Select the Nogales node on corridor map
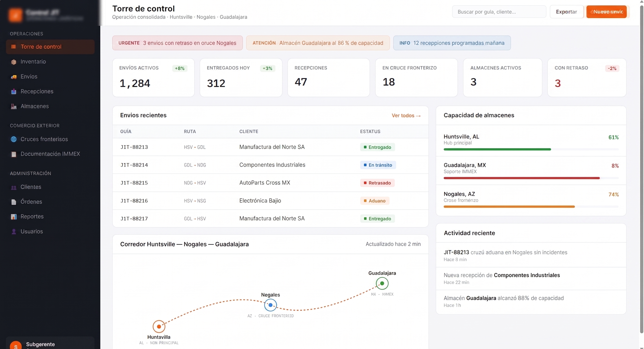Image resolution: width=644 pixels, height=349 pixels. click(x=271, y=305)
